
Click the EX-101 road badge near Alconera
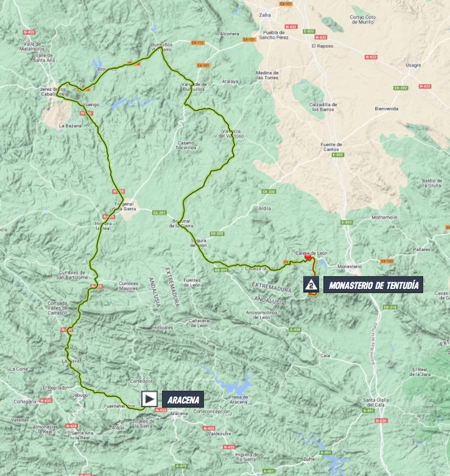(249, 40)
